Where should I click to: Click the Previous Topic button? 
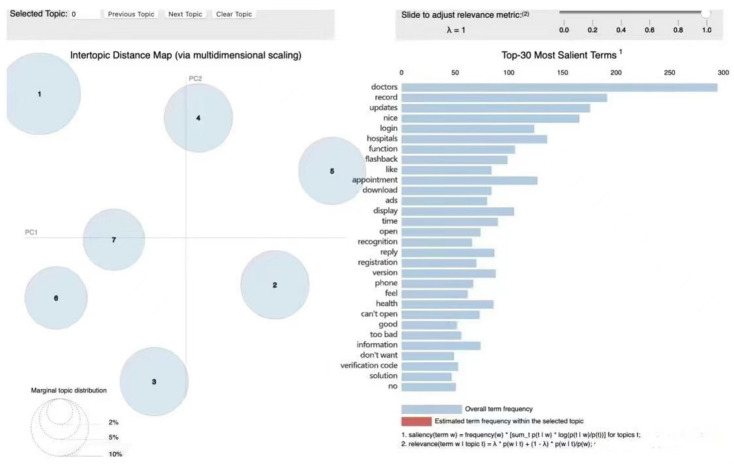[131, 14]
